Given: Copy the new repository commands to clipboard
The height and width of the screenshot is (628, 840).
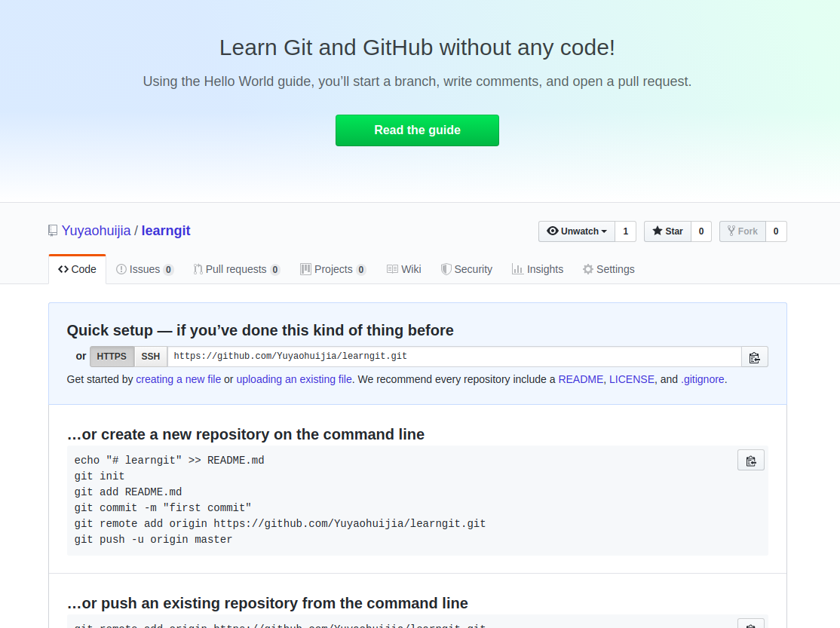Looking at the screenshot, I should click(750, 461).
